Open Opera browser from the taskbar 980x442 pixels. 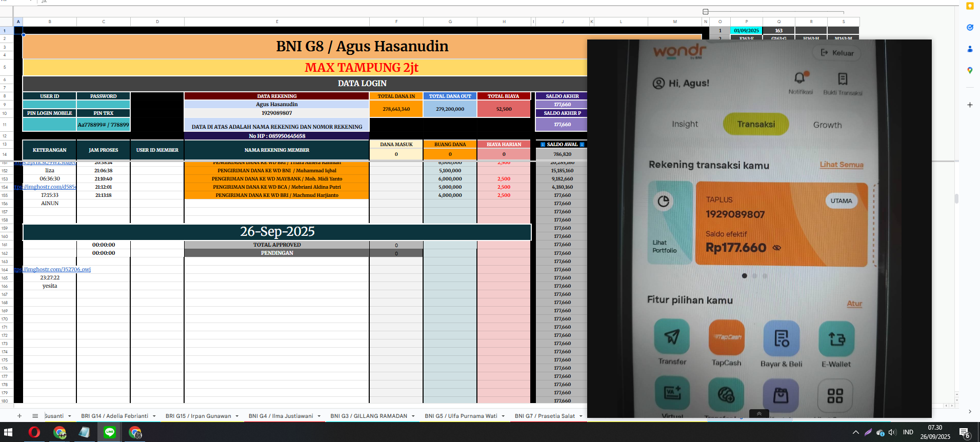click(34, 432)
